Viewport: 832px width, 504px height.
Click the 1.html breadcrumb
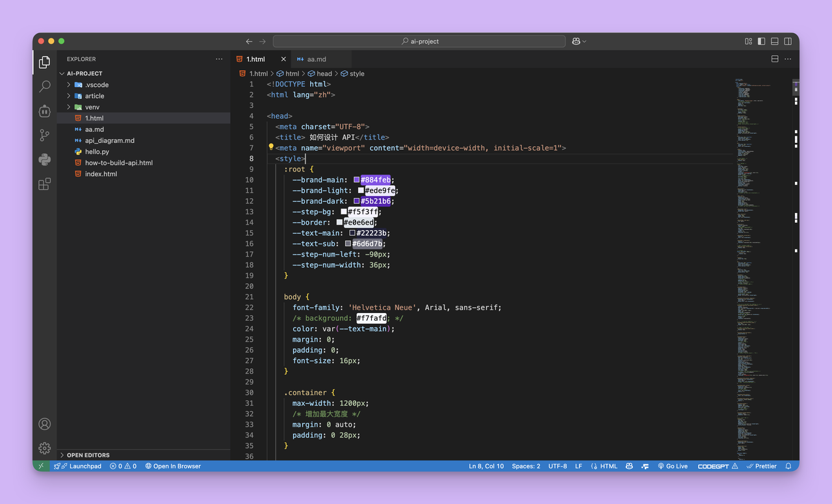coord(253,74)
